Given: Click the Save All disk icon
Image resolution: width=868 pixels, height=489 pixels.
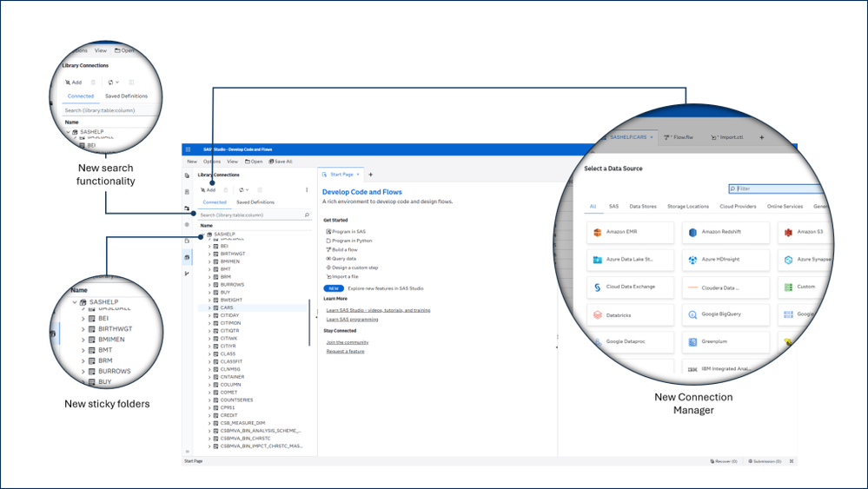Looking at the screenshot, I should coord(271,162).
